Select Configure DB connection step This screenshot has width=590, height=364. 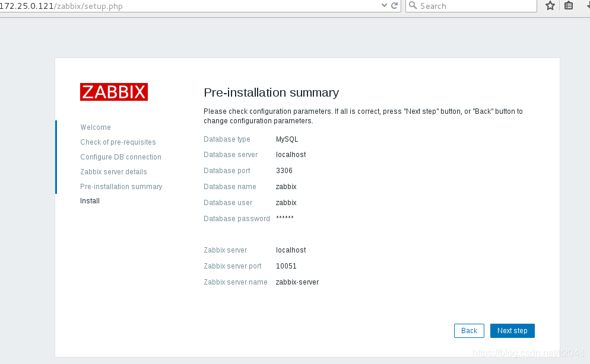coord(120,157)
